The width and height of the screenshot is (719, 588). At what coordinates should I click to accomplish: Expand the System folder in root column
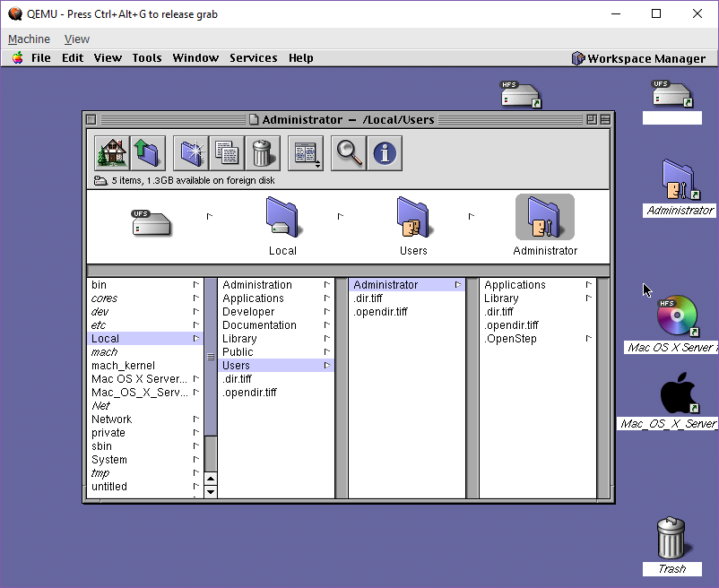point(109,460)
